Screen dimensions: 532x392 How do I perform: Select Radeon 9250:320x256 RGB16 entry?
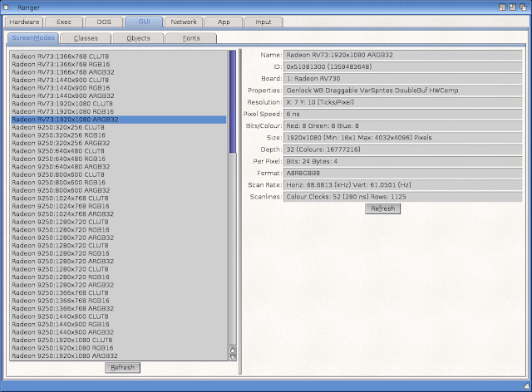pos(119,135)
